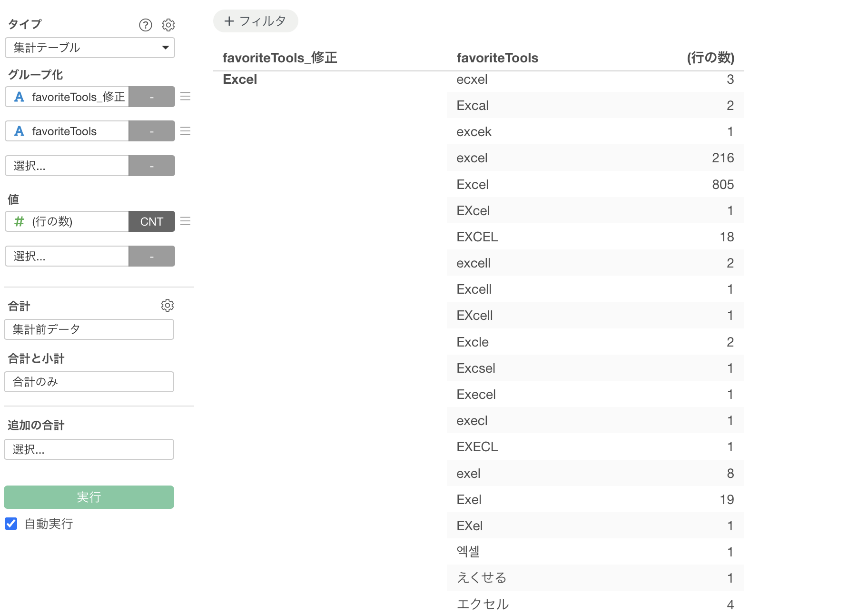Click the (行の数) value menu handle
The image size is (868, 615).
(186, 221)
